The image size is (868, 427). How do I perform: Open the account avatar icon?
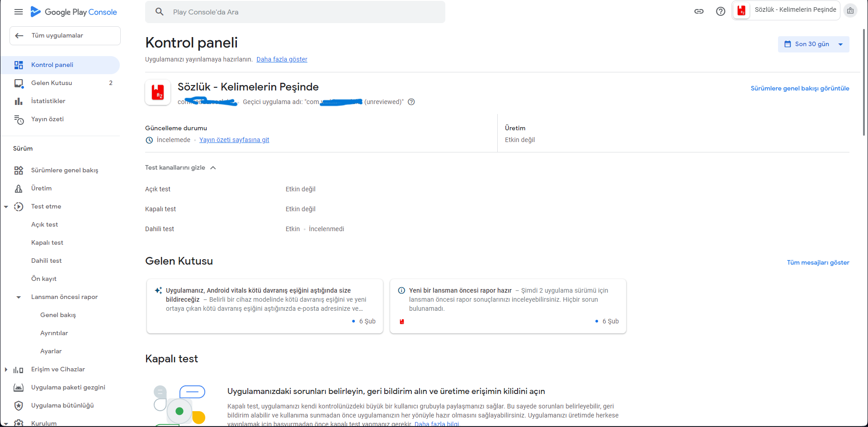(x=850, y=10)
